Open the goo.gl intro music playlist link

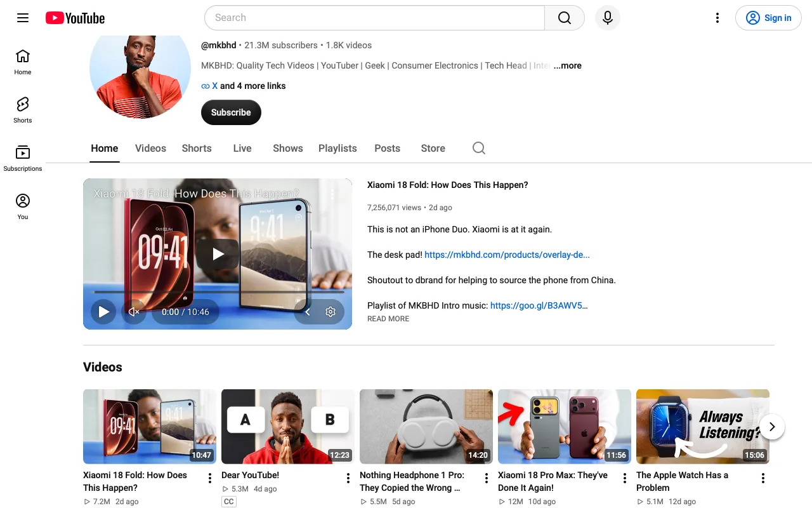(x=539, y=305)
